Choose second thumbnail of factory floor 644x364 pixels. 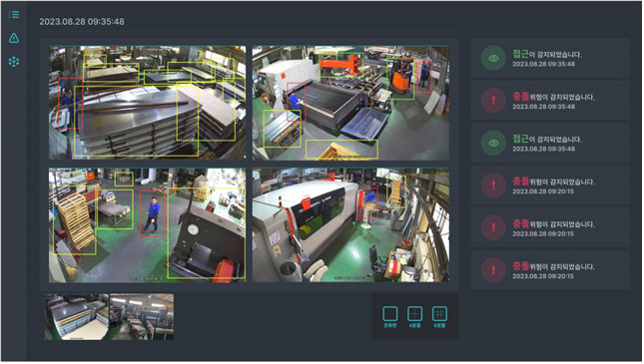142,317
